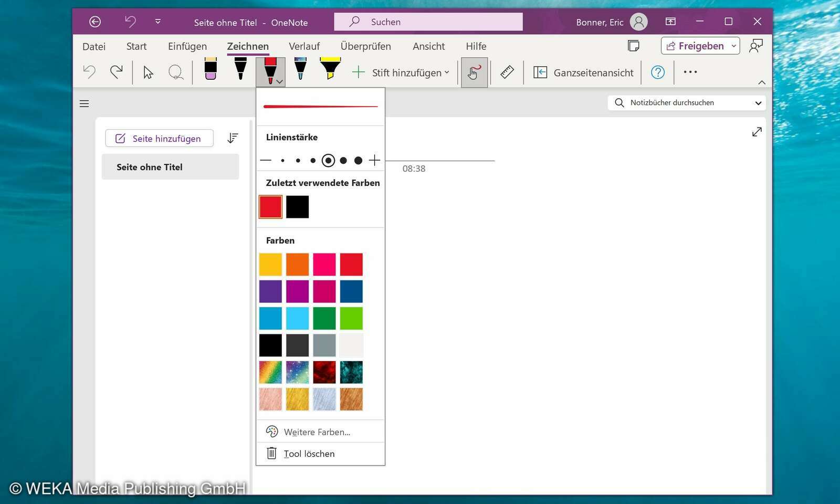840x504 pixels.
Task: Open Weitere Farben dialog
Action: 317,432
